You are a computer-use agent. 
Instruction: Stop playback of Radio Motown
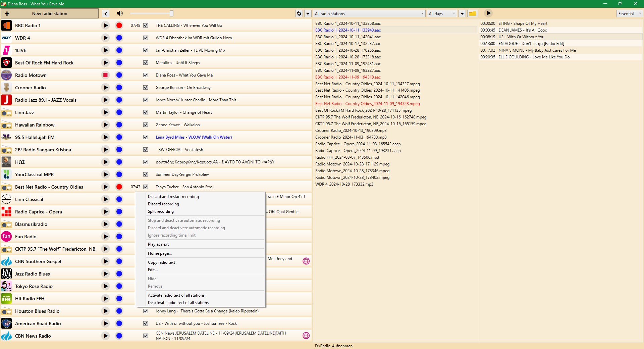point(105,75)
